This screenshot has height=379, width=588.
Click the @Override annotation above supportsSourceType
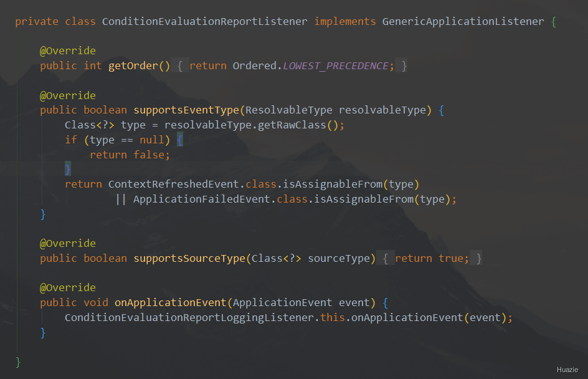click(67, 243)
